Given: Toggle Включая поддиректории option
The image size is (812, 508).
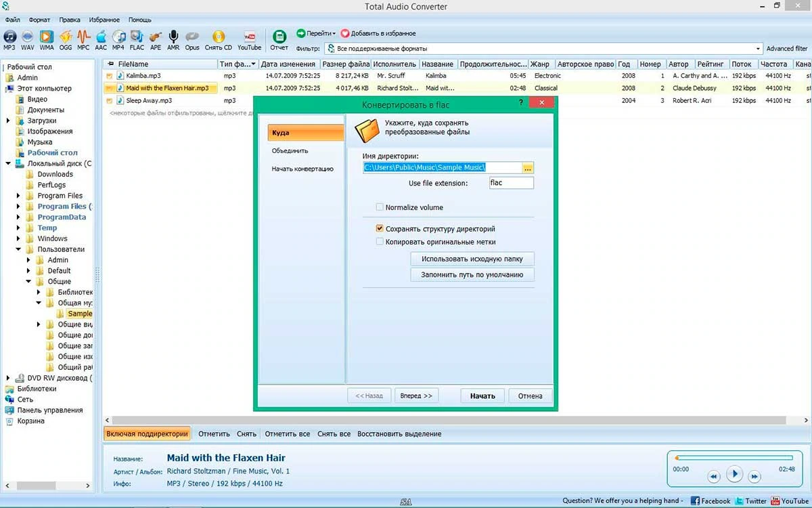Looking at the screenshot, I should pyautogui.click(x=147, y=433).
